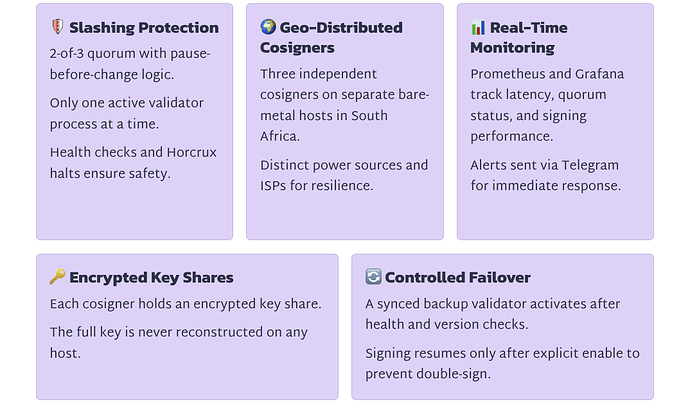Click the refresh arrows icon beside Controlled Failover
The image size is (690, 420).
tap(373, 277)
